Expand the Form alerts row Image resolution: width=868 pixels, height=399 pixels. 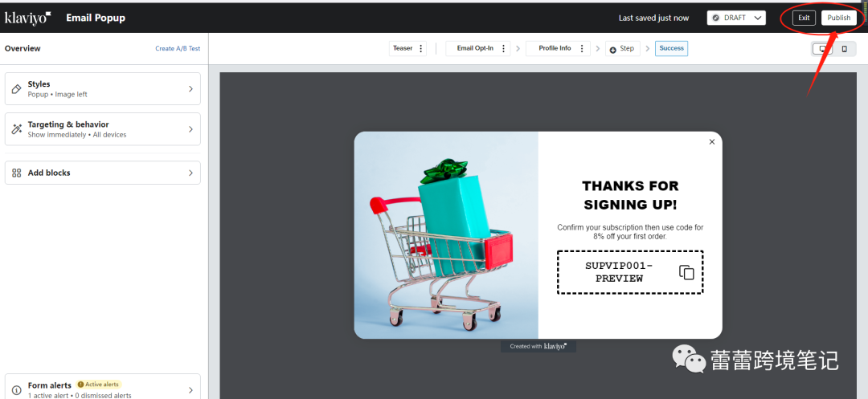pyautogui.click(x=102, y=387)
